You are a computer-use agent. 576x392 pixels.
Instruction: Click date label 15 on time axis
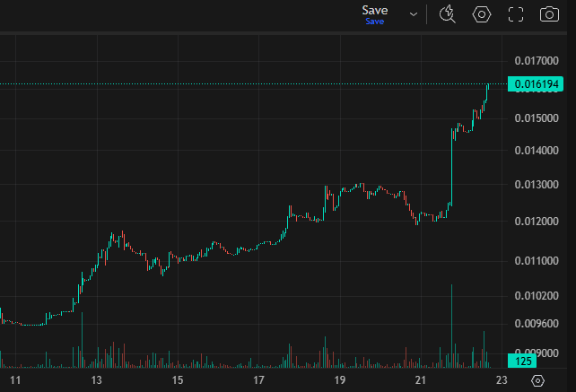click(178, 379)
